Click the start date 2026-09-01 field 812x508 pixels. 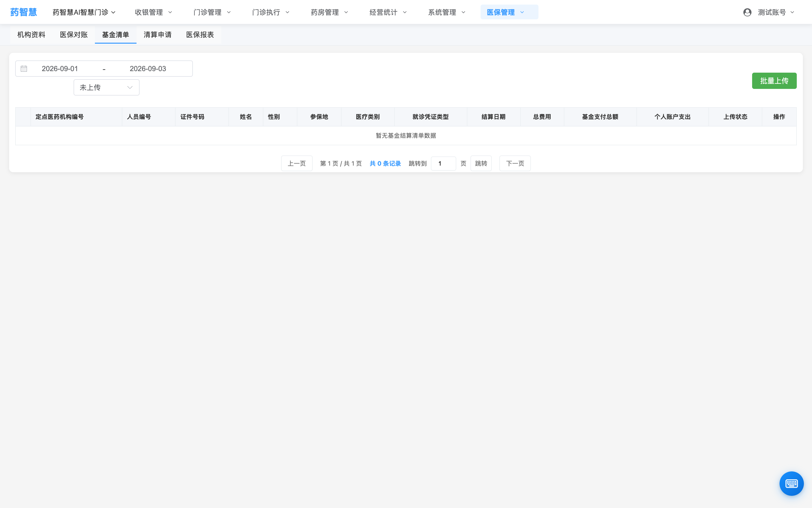tap(60, 69)
